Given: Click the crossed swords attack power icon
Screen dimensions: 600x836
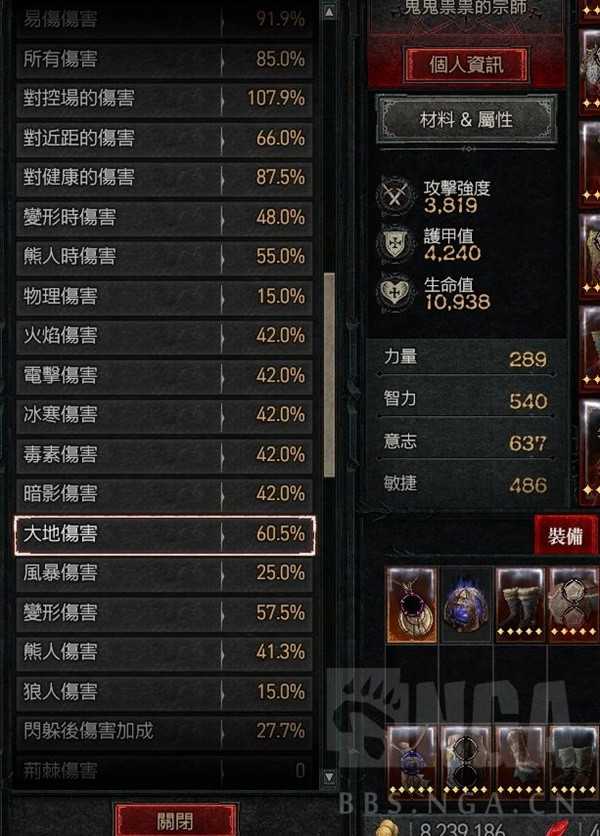Looking at the screenshot, I should pos(395,196).
